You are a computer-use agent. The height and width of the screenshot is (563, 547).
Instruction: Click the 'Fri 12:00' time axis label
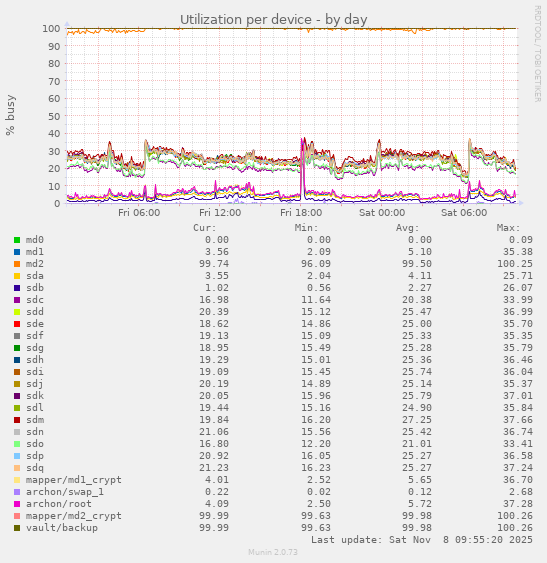tap(220, 213)
